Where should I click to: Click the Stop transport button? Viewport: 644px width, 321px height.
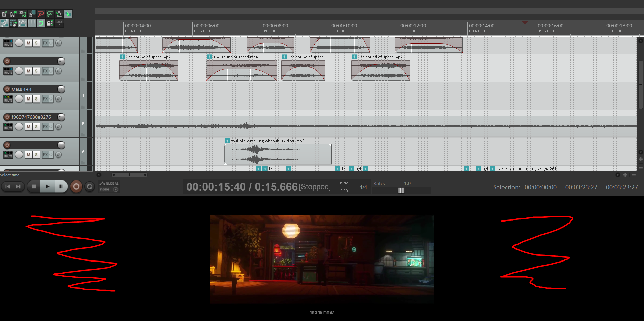coord(34,186)
